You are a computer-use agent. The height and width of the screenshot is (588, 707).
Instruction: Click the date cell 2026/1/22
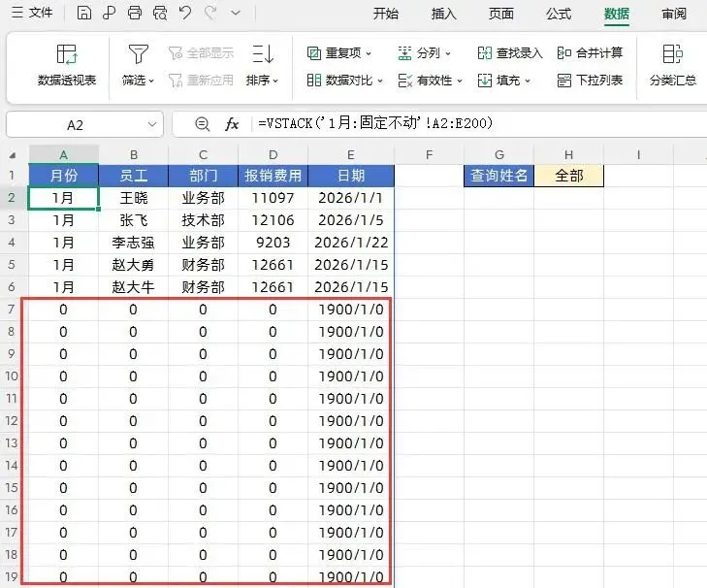[x=351, y=243]
